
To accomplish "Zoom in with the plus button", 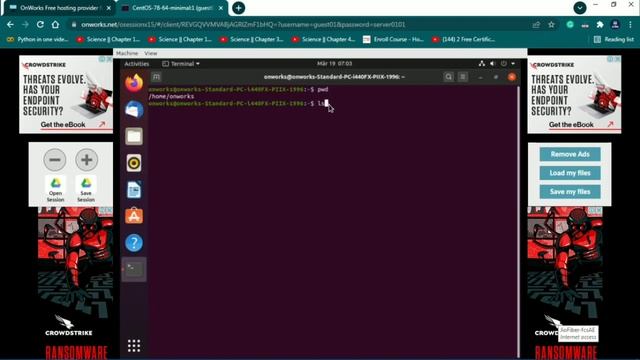I will (x=87, y=160).
